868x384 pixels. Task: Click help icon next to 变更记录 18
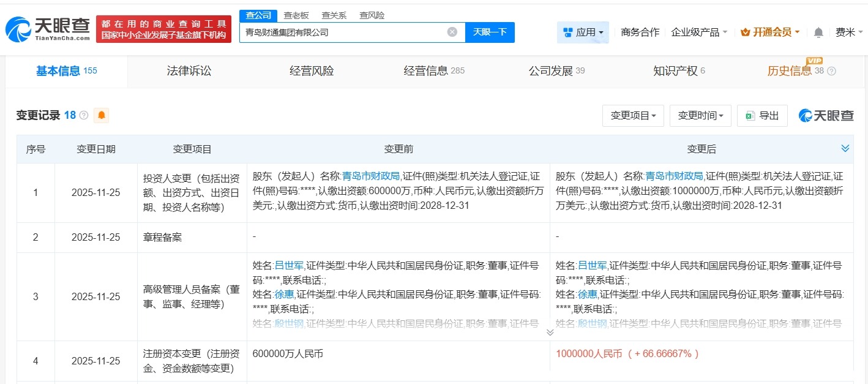84,116
